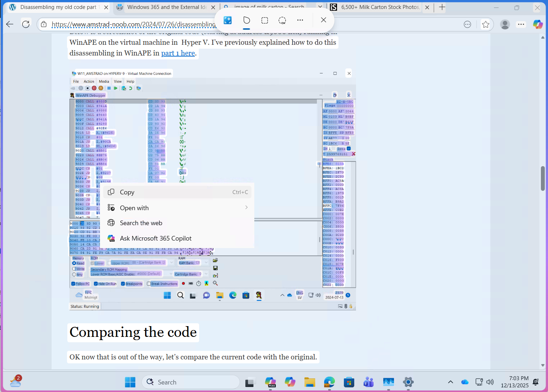Pause the virtual machine with the pause icon

point(109,88)
